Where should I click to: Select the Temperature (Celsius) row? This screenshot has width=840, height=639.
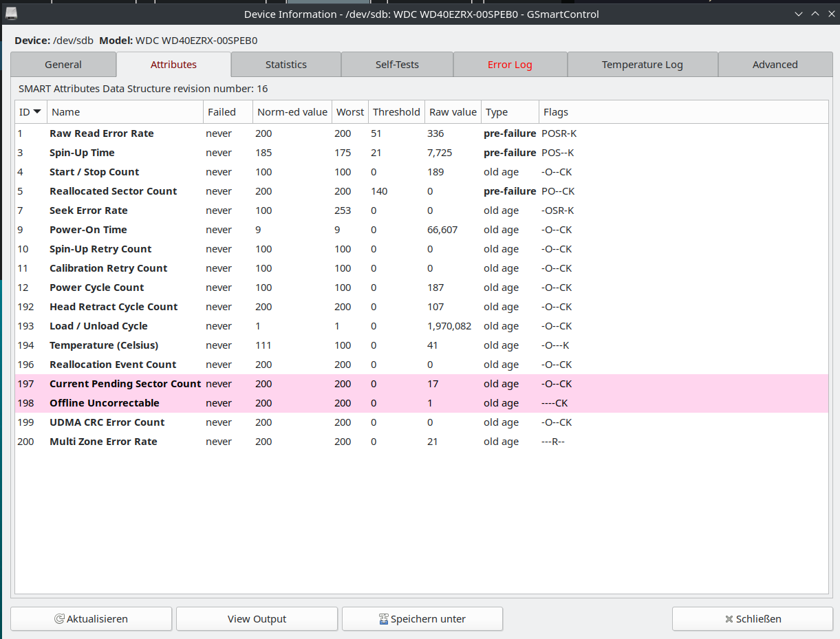(x=421, y=345)
